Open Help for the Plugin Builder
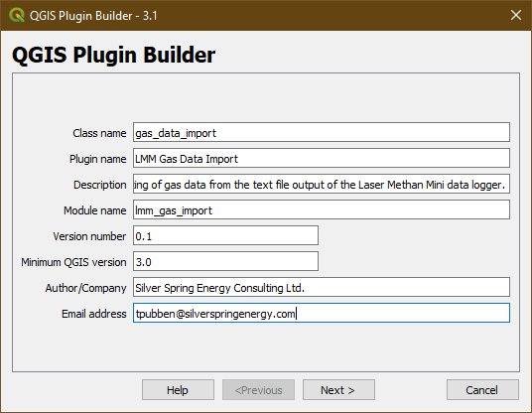The width and height of the screenshot is (532, 413). click(178, 390)
